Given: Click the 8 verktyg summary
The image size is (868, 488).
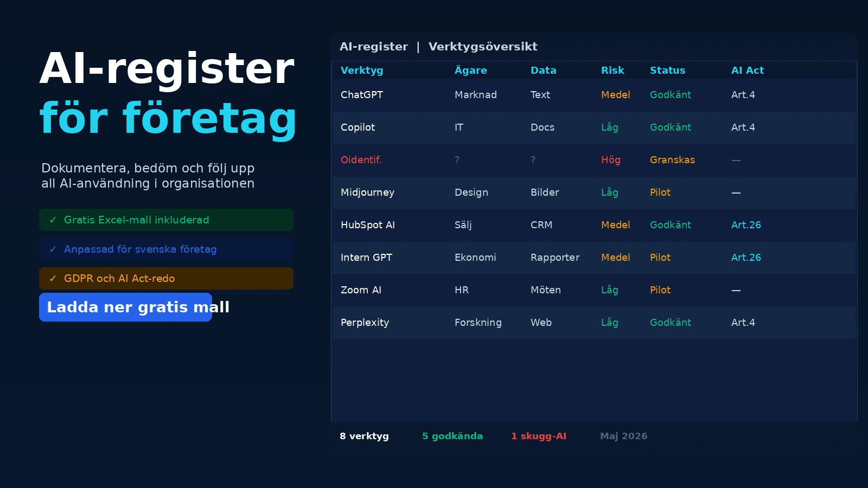Looking at the screenshot, I should (364, 436).
